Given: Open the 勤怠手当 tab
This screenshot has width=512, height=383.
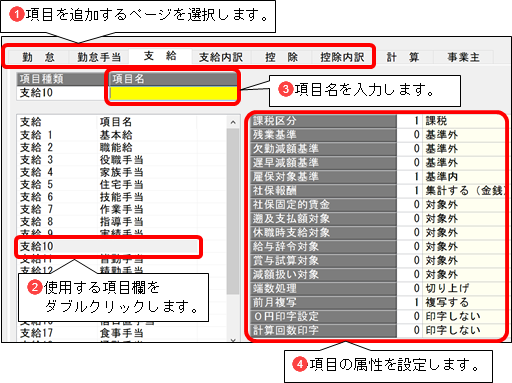Looking at the screenshot, I should coord(99,57).
